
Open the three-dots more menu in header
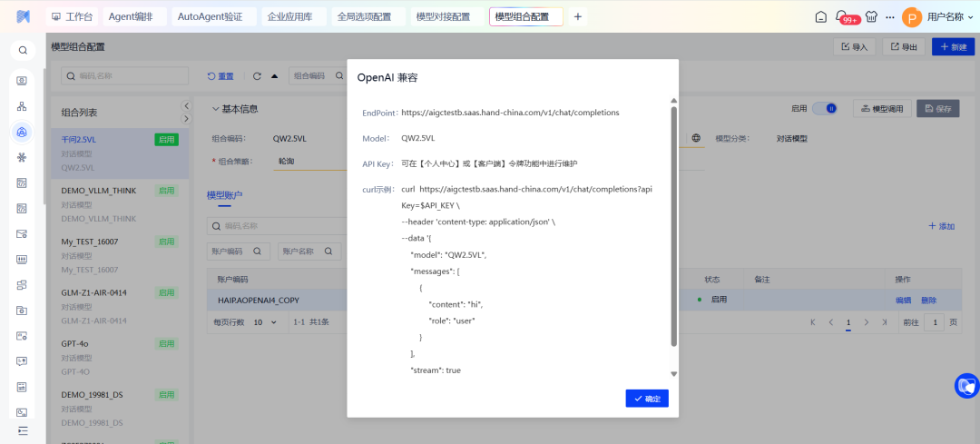[x=890, y=17]
